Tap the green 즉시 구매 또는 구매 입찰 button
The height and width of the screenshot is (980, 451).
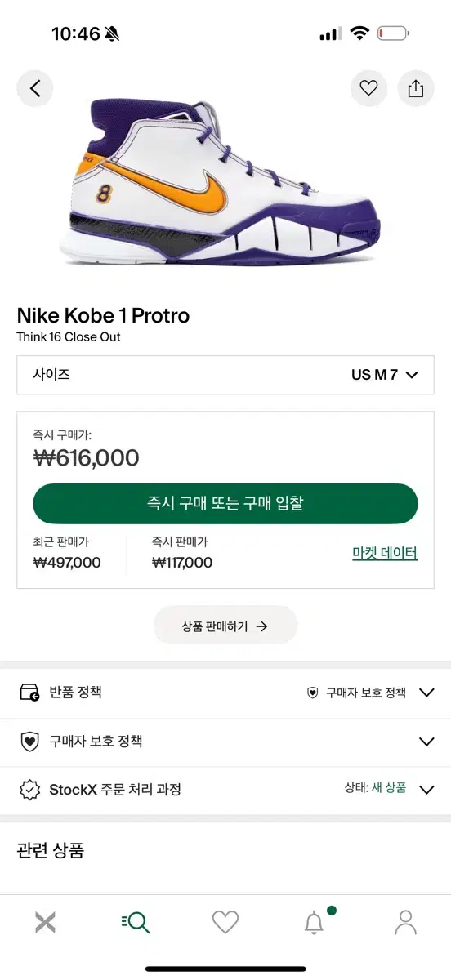(x=225, y=503)
